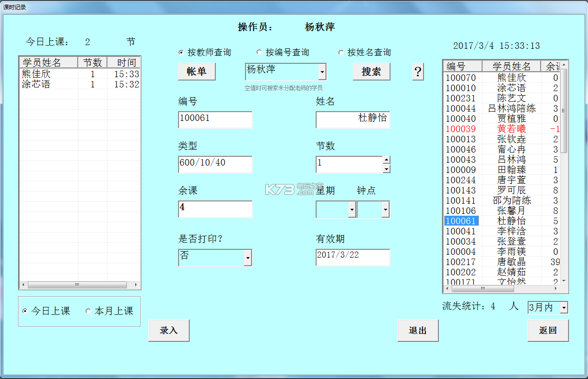Image resolution: width=588 pixels, height=379 pixels.
Task: Select the 按姓名查询 radio option
Action: 341,53
